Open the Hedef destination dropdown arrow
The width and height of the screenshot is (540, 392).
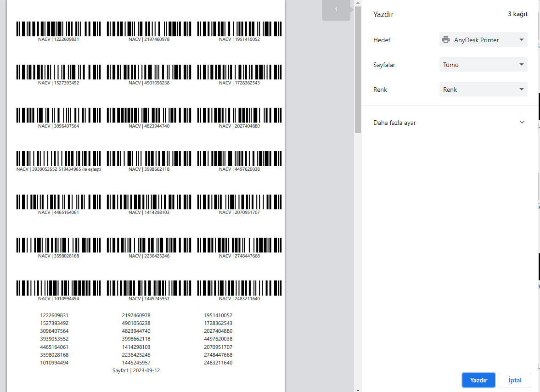521,40
